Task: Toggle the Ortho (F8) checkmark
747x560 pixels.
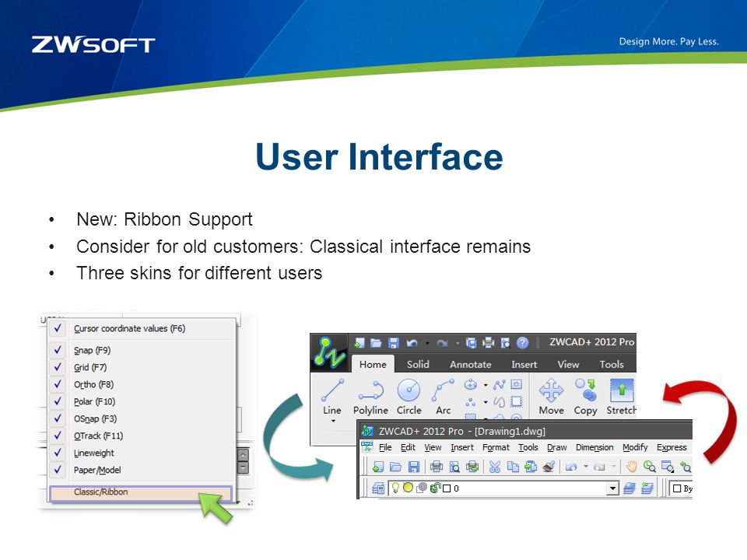Action: click(58, 384)
